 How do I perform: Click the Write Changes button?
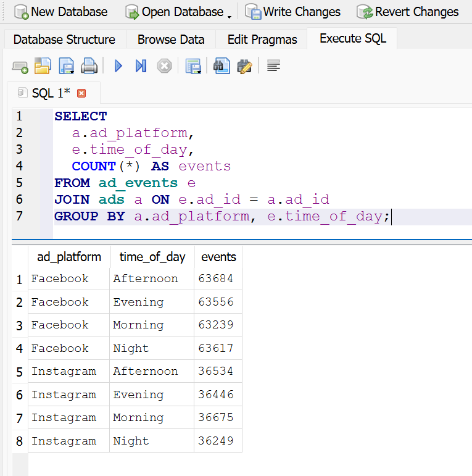click(x=293, y=12)
